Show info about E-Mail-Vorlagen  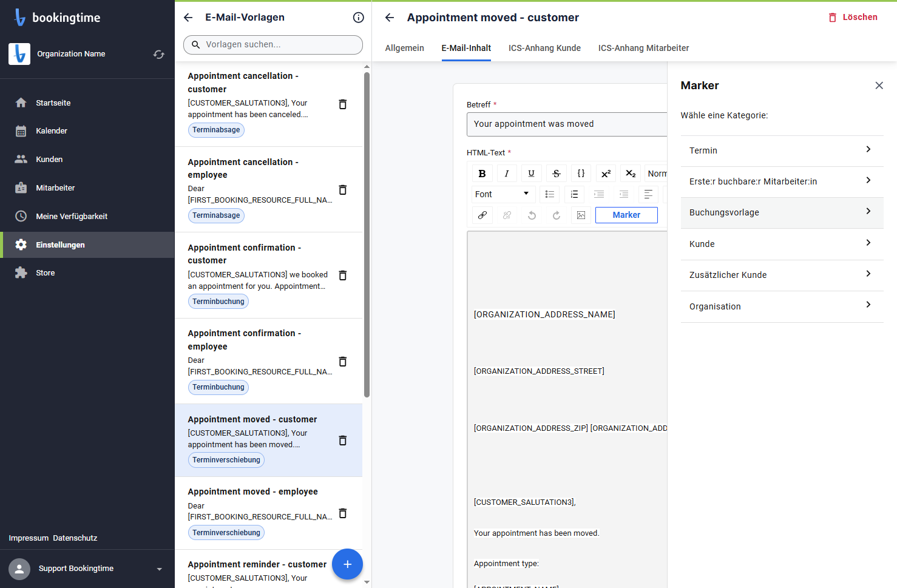[x=359, y=18]
